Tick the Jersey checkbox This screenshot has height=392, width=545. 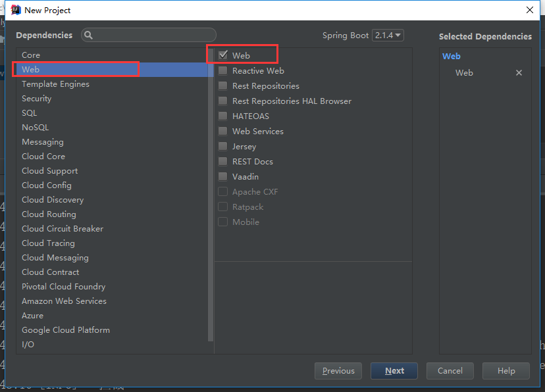click(x=222, y=146)
